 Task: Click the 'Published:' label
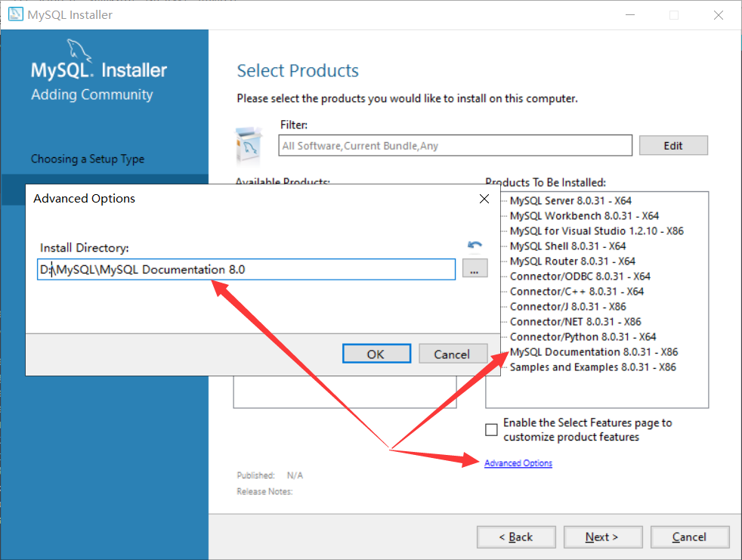coord(255,475)
